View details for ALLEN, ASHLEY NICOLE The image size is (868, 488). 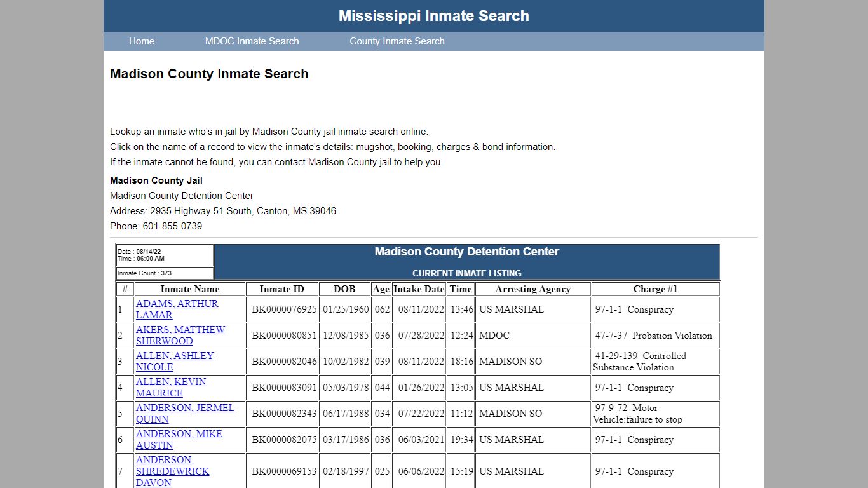(x=175, y=362)
